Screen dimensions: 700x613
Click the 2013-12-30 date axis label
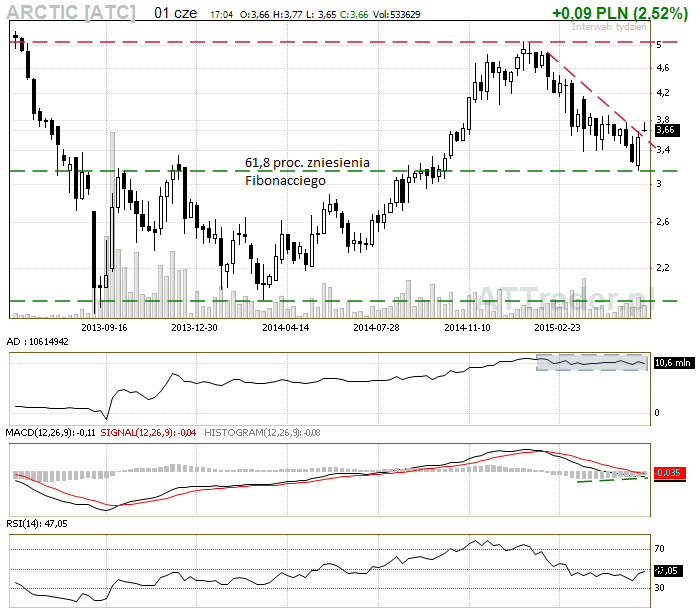tap(194, 328)
